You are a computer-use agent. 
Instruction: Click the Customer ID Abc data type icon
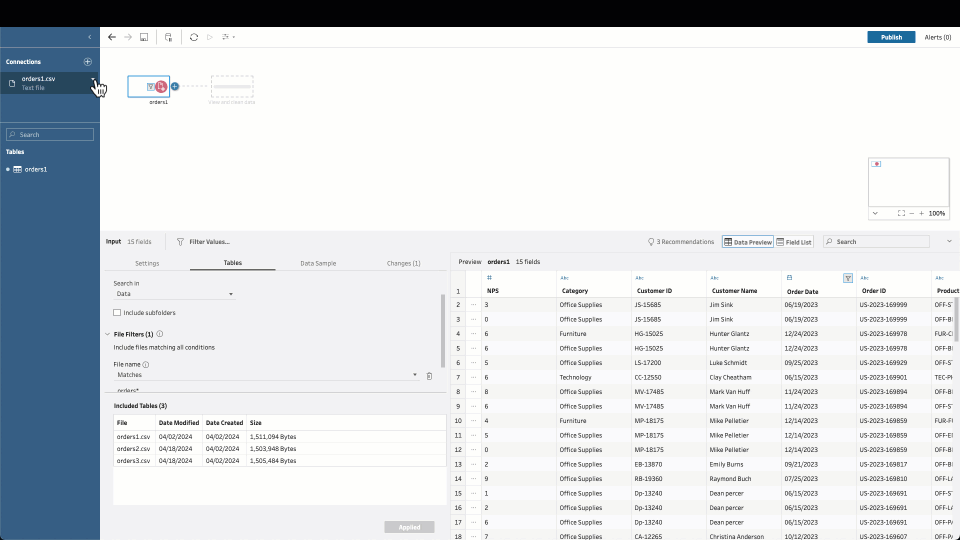[639, 278]
